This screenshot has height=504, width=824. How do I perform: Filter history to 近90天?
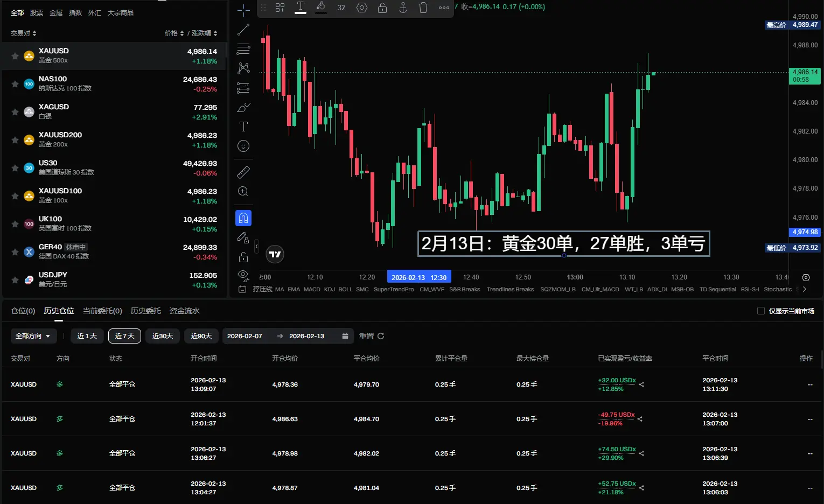201,336
